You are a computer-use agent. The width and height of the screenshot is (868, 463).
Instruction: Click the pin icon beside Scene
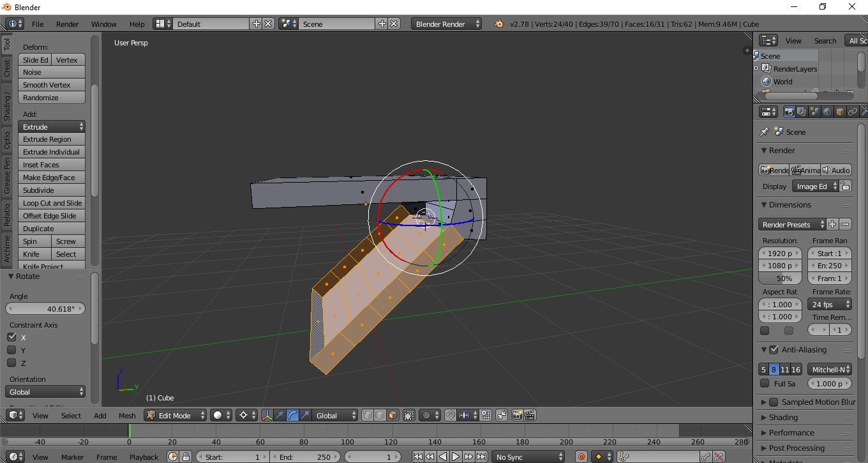coord(764,132)
